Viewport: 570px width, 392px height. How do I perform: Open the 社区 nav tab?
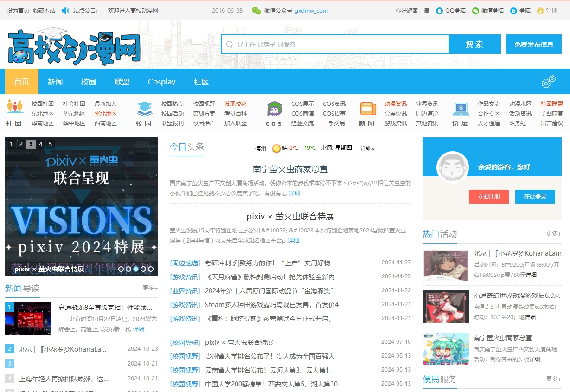201,82
